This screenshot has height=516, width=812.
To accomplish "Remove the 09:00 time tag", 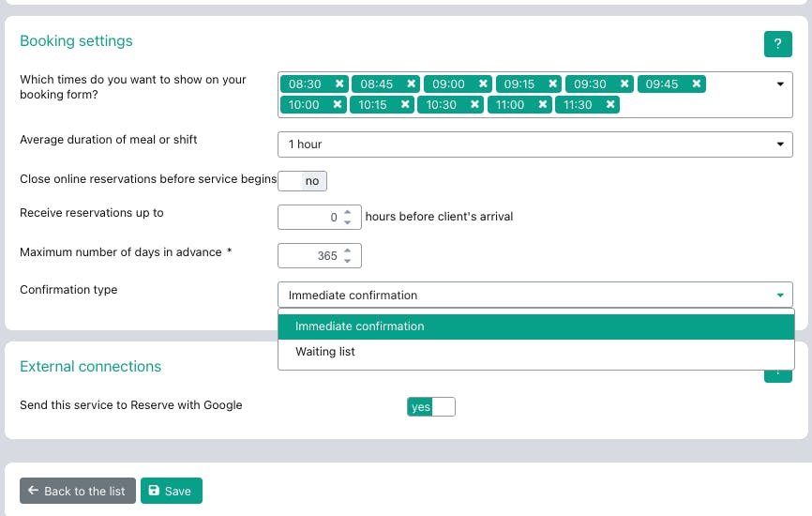I will point(483,84).
